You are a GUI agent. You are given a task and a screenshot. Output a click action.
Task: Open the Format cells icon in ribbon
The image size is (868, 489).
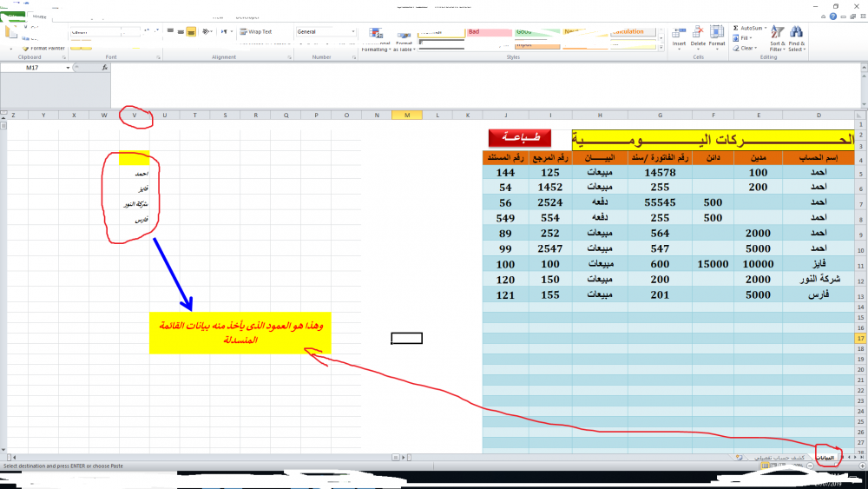tap(717, 33)
